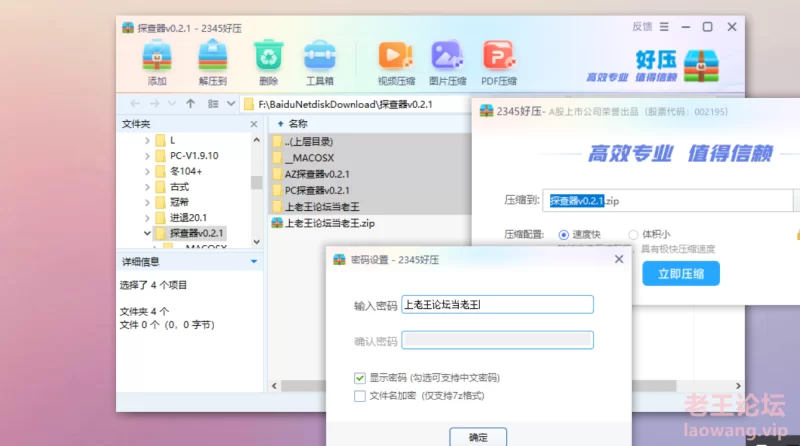
Task: Close the 文件夹 folder pane
Action: (x=254, y=124)
